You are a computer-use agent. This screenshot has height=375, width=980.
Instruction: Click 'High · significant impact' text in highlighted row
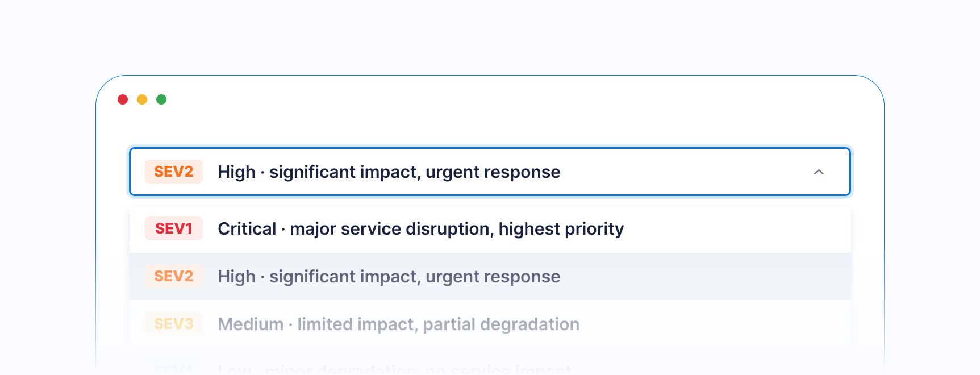coord(318,276)
